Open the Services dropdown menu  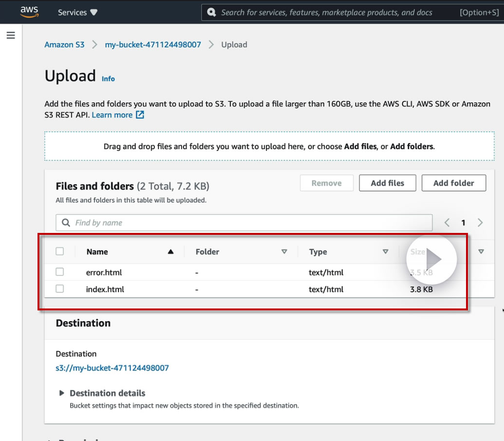pyautogui.click(x=77, y=12)
